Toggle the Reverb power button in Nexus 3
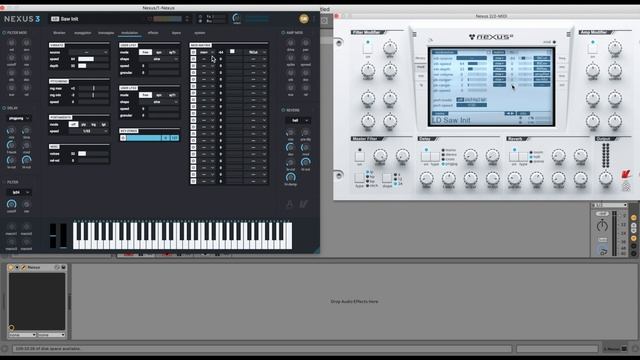Viewport: 640px width, 360px height. (x=283, y=110)
